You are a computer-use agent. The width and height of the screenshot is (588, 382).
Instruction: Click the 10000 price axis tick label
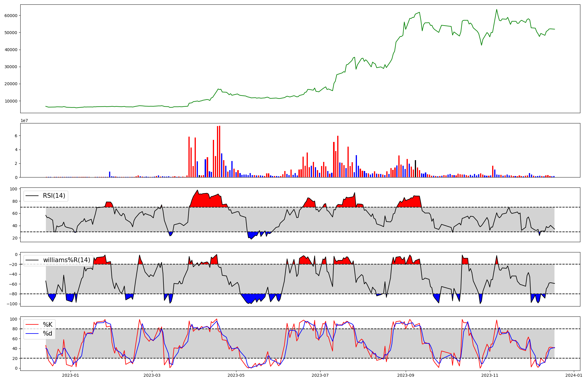pyautogui.click(x=11, y=101)
